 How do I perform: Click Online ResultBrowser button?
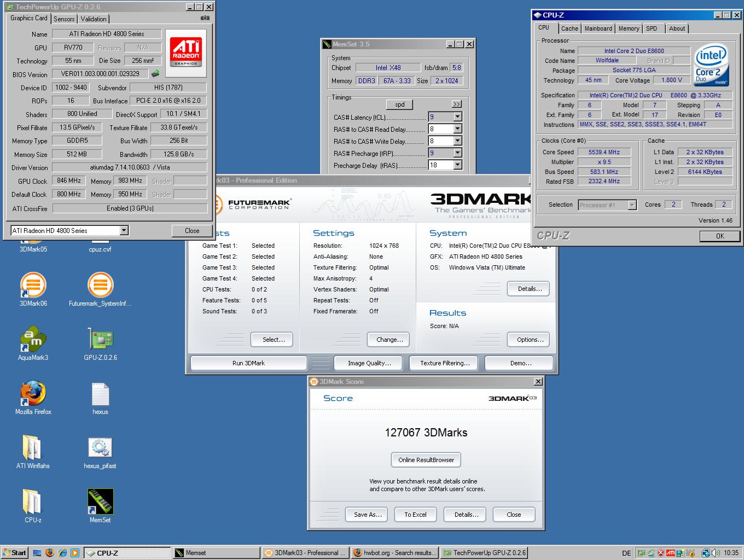coord(426,460)
